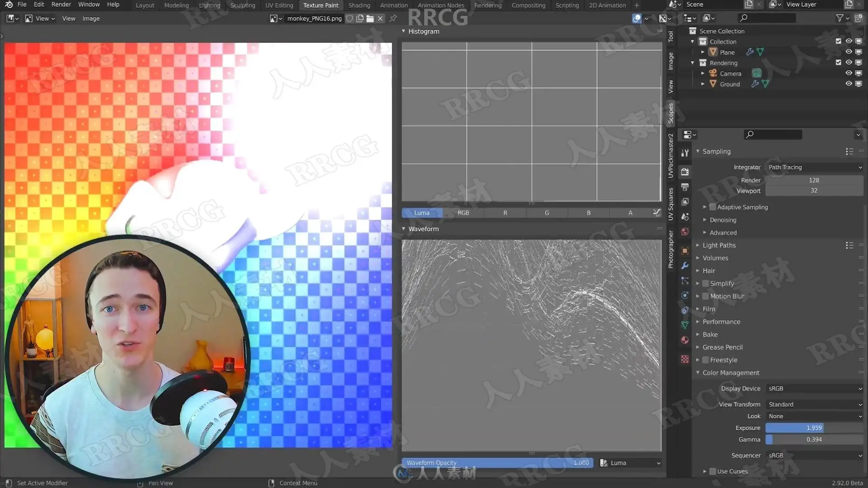The height and width of the screenshot is (488, 868).
Task: Open the Sequencer sRGB dropdown
Action: coord(814,455)
